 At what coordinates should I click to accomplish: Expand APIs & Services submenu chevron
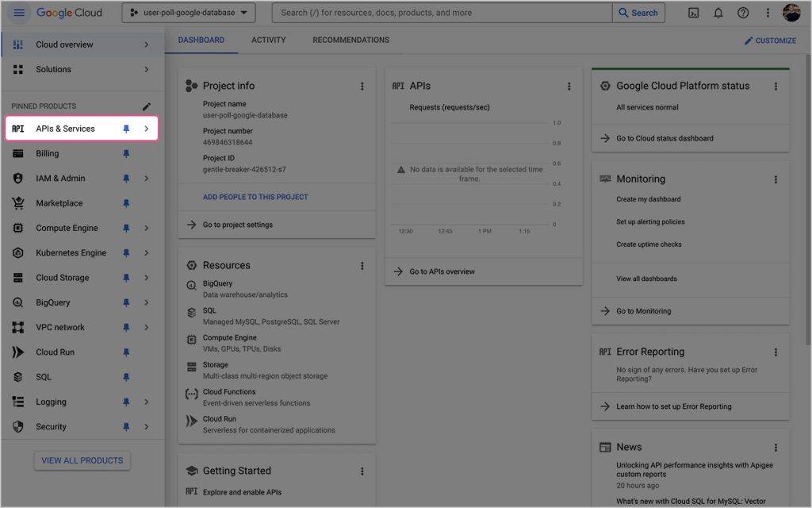(147, 129)
